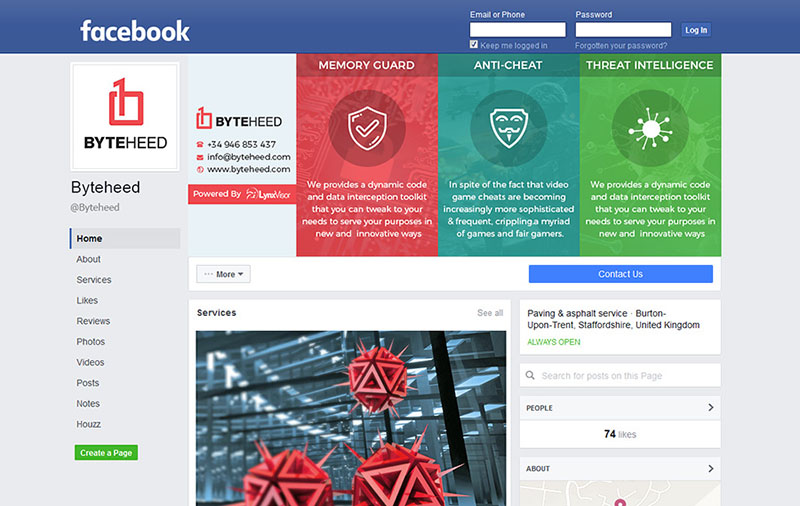Click the Services section heading
800x506 pixels.
[x=216, y=313]
